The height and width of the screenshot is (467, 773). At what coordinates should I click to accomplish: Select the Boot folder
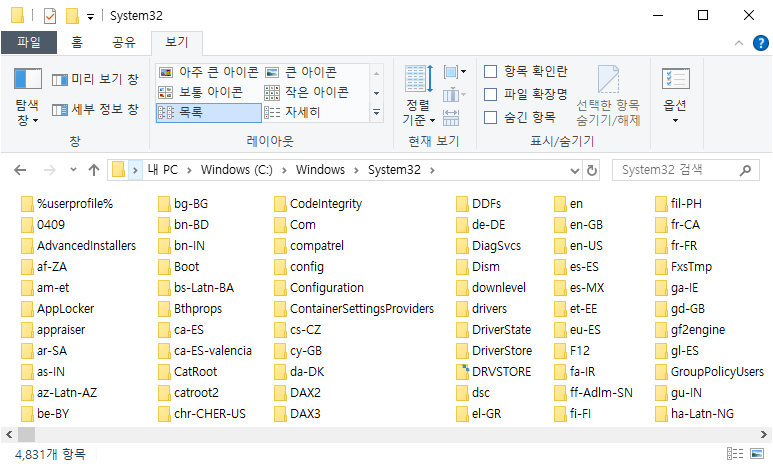pos(179,267)
